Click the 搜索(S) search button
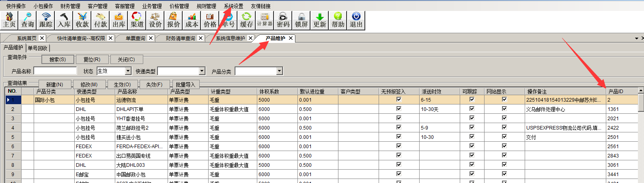The image size is (644, 183). (x=58, y=60)
